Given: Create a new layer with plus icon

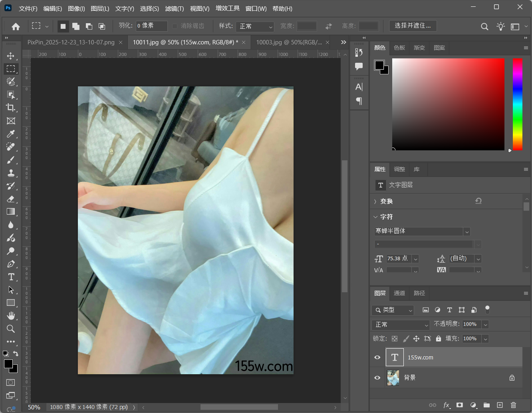Looking at the screenshot, I should 500,405.
